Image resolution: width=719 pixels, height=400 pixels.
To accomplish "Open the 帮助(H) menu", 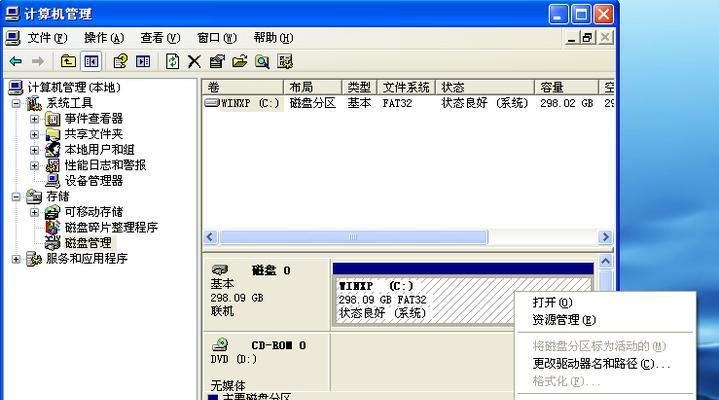I will pos(273,38).
